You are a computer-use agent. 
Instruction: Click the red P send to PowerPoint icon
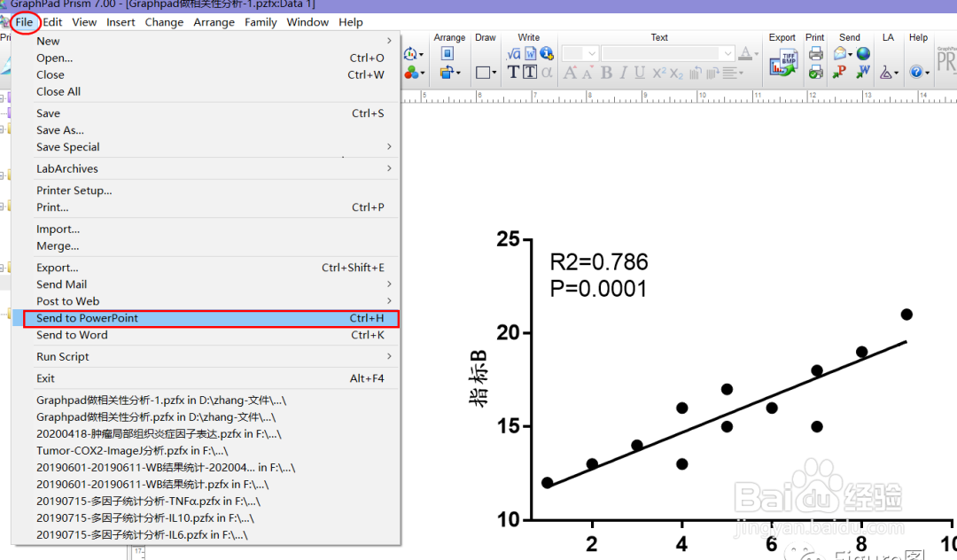click(x=840, y=73)
